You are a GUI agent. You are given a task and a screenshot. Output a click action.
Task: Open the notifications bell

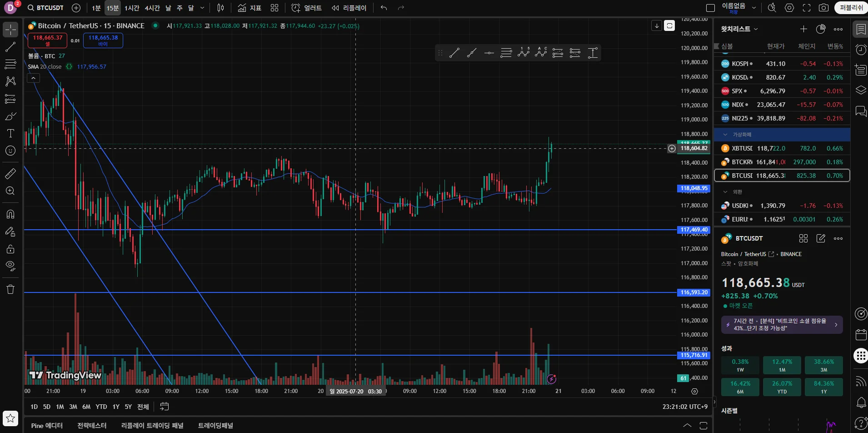(x=861, y=403)
